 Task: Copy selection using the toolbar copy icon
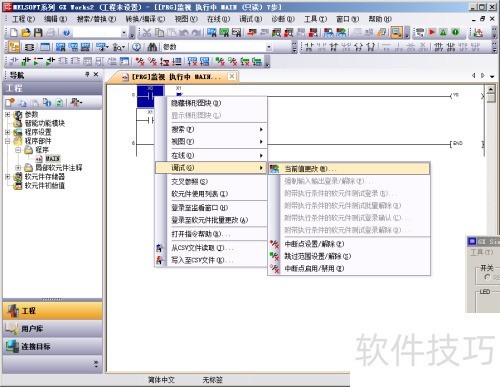pos(160,33)
